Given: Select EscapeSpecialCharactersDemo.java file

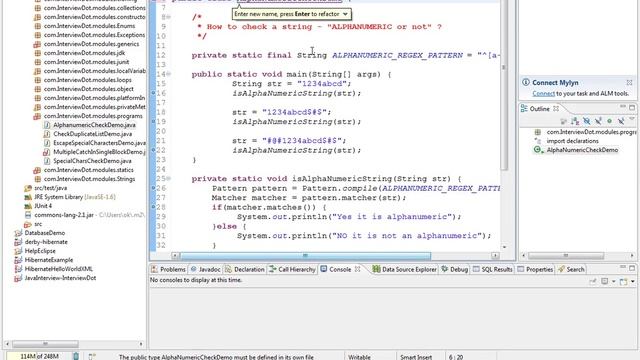Looking at the screenshot, I should pyautogui.click(x=99, y=143).
